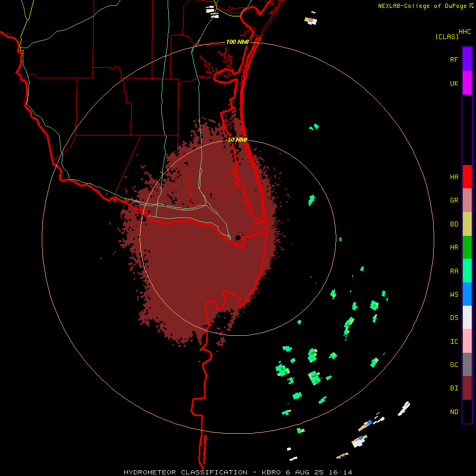The height and width of the screenshot is (476, 476).
Task: Click the BD legend label
Action: [x=454, y=224]
